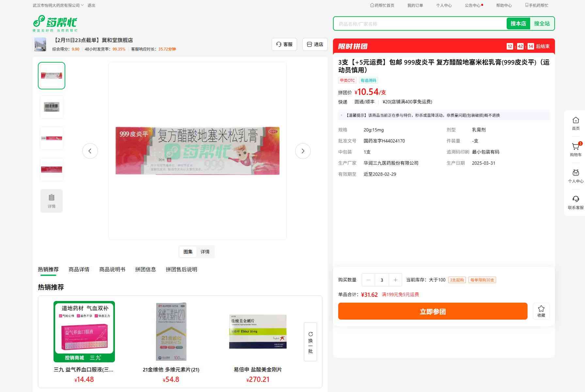The image size is (585, 392).
Task: Switch image viewer to 详情 toggle
Action: point(205,252)
